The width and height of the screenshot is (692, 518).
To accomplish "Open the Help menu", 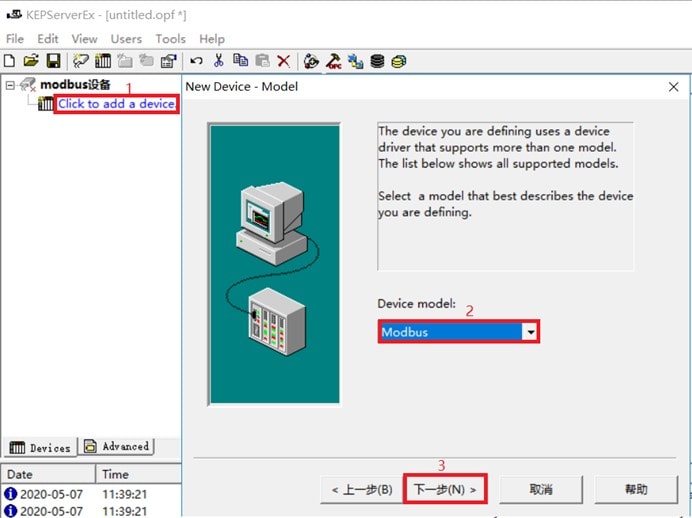I will click(x=212, y=39).
